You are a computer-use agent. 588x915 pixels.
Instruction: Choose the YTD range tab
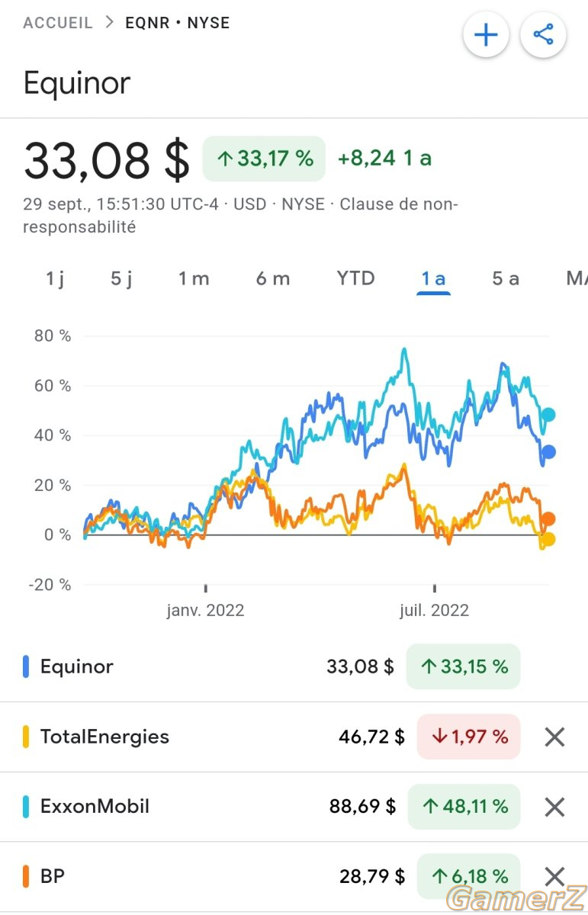tap(356, 278)
